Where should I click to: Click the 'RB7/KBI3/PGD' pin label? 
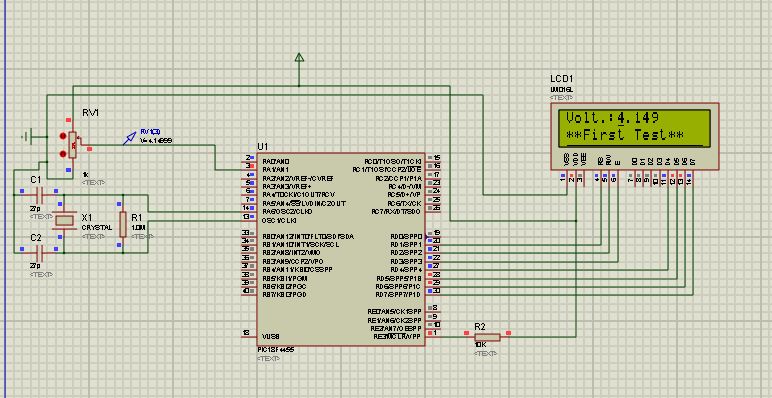point(285,295)
